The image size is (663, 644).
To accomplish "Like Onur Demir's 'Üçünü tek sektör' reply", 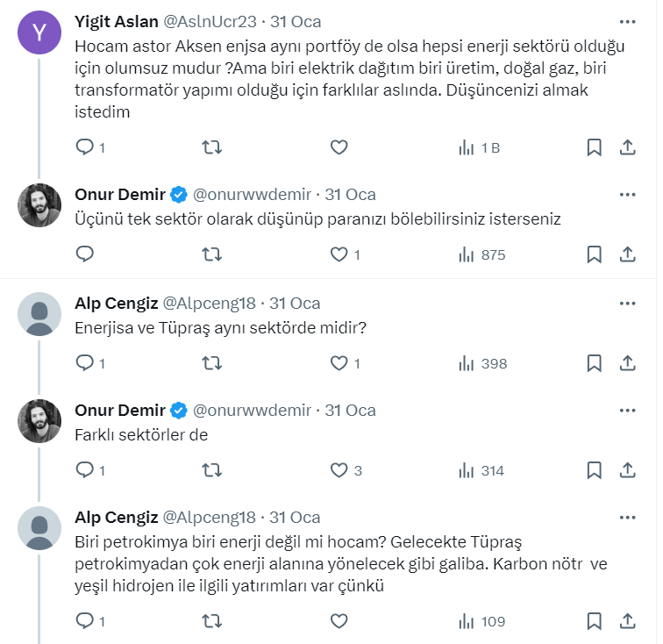I will click(x=339, y=254).
